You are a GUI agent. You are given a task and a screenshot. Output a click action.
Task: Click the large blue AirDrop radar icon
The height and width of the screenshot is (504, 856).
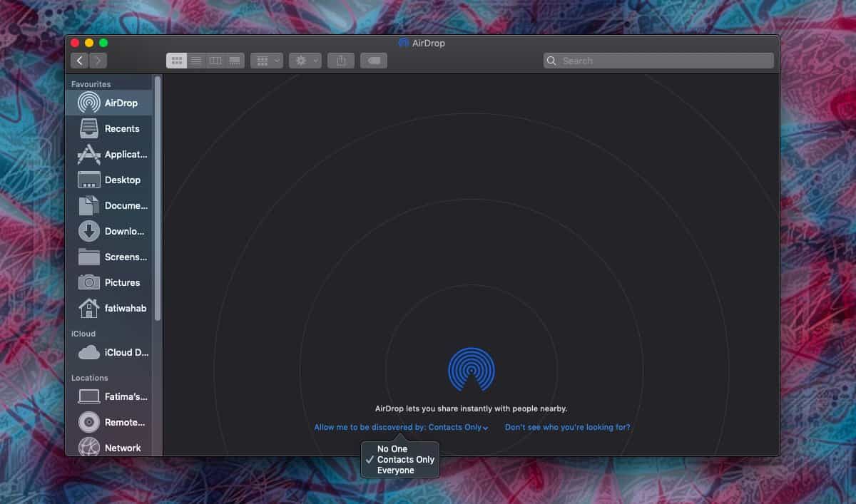(472, 369)
